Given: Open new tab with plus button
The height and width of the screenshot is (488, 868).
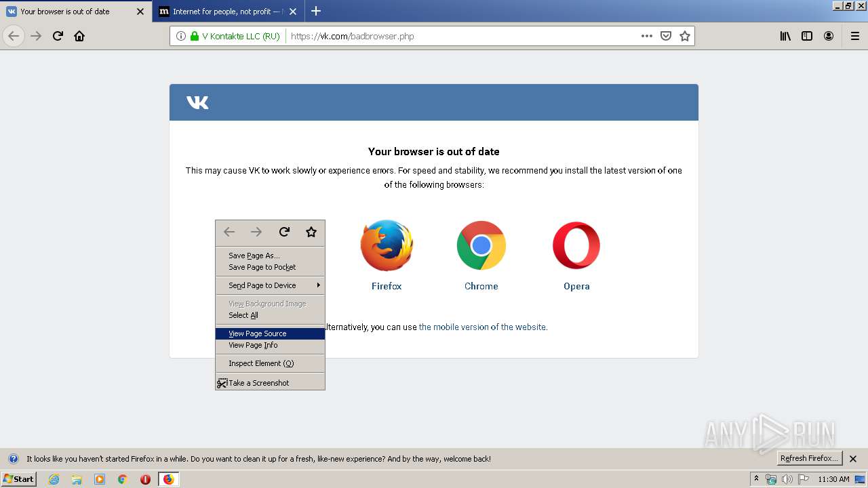Looking at the screenshot, I should click(x=316, y=11).
